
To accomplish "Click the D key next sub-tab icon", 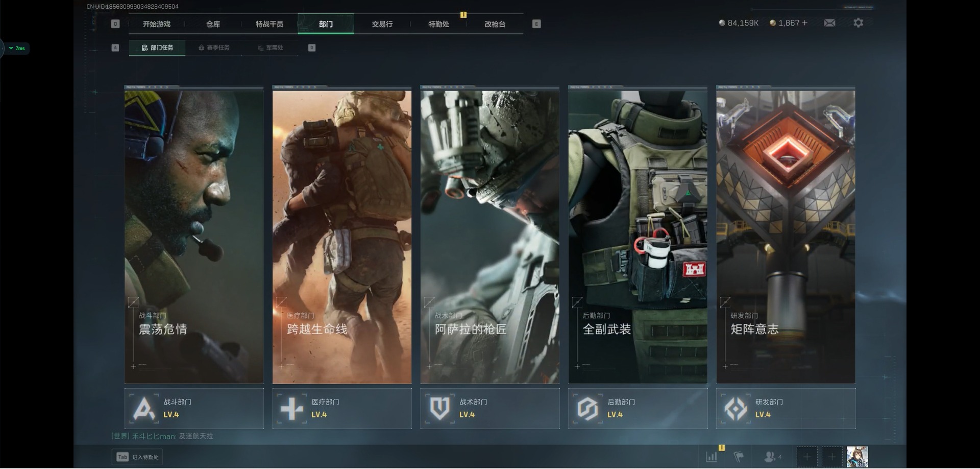I will coord(312,48).
